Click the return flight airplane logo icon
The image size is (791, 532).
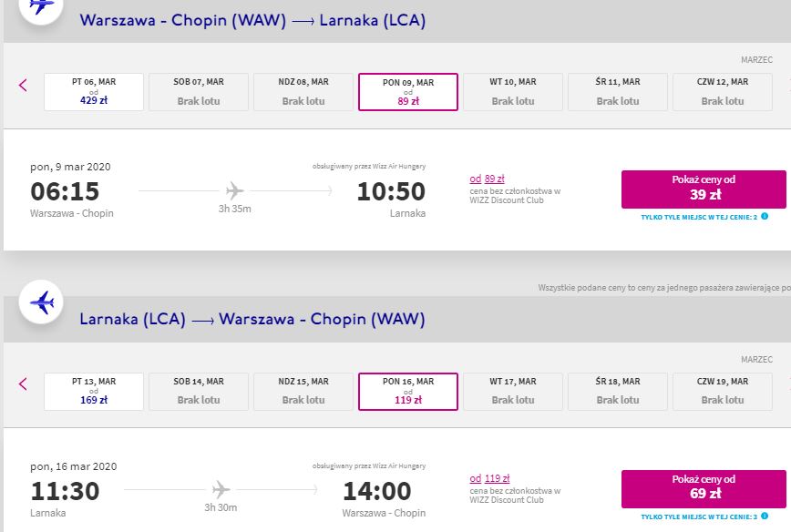pyautogui.click(x=41, y=302)
